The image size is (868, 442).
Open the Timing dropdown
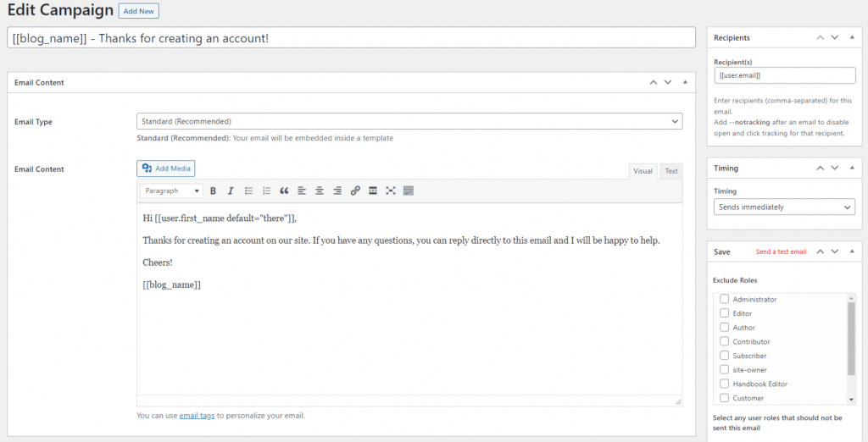click(784, 207)
